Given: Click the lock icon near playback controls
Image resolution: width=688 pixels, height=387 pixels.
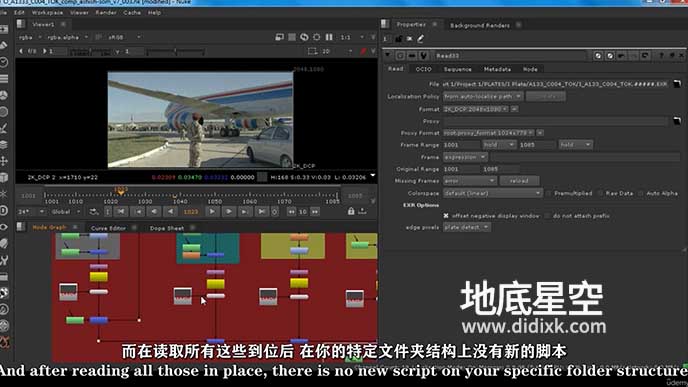Looking at the screenshot, I should tap(351, 211).
